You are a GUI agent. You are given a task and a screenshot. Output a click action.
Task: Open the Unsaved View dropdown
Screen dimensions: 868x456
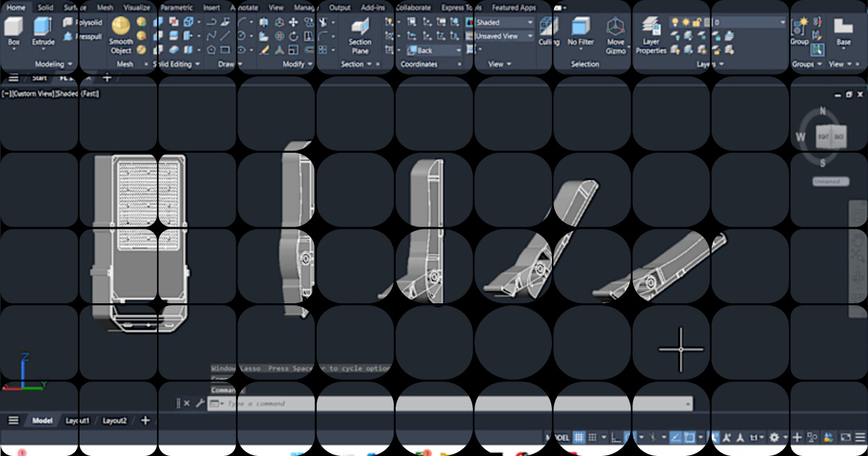pos(504,36)
